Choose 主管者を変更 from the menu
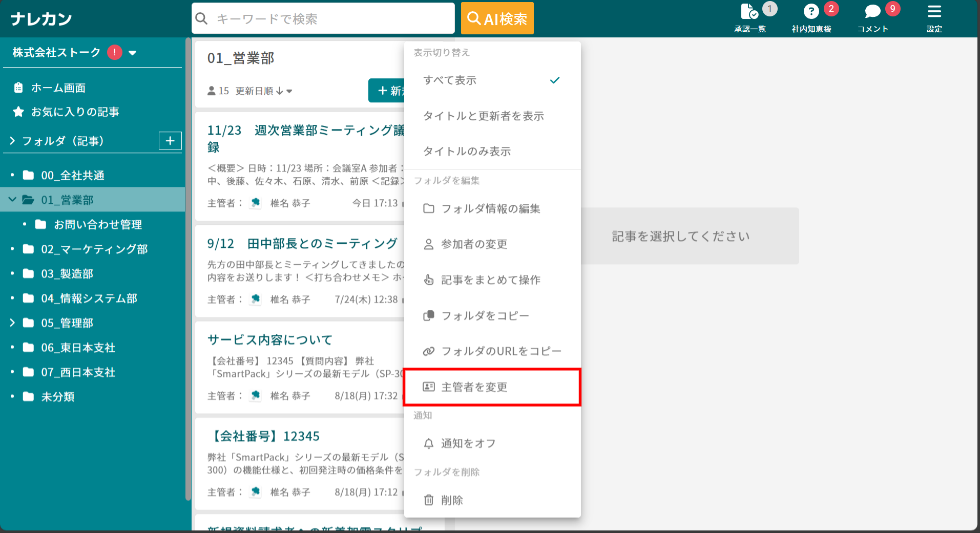 [x=474, y=387]
